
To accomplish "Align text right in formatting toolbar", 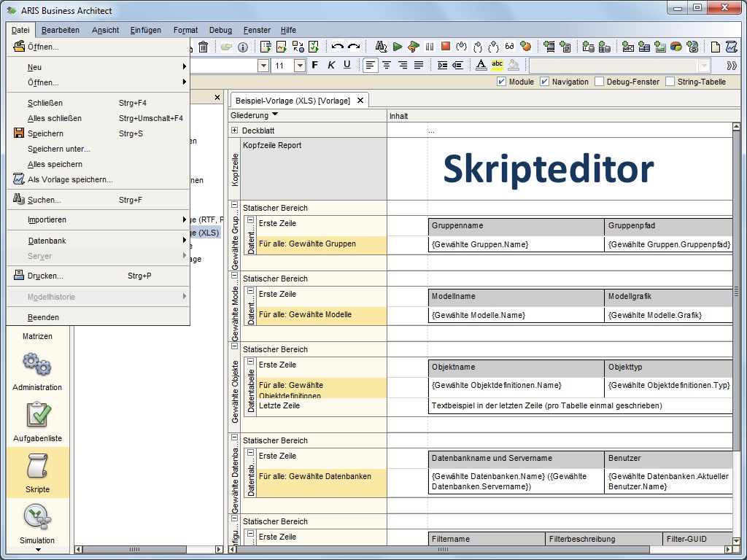I will point(403,65).
